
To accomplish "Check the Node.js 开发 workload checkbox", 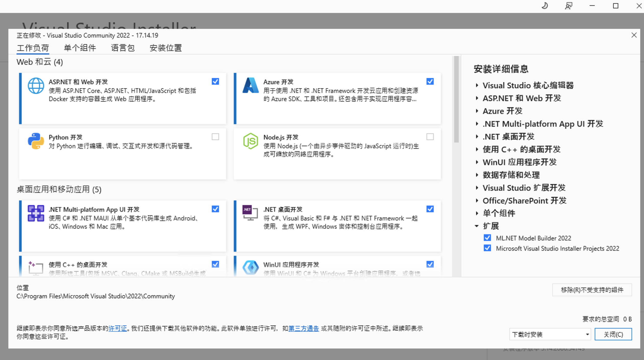I will click(430, 137).
